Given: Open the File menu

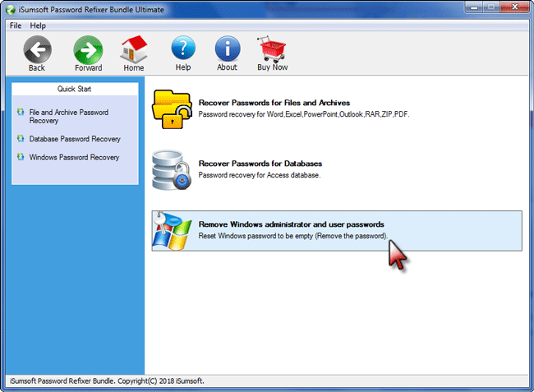Looking at the screenshot, I should [16, 25].
